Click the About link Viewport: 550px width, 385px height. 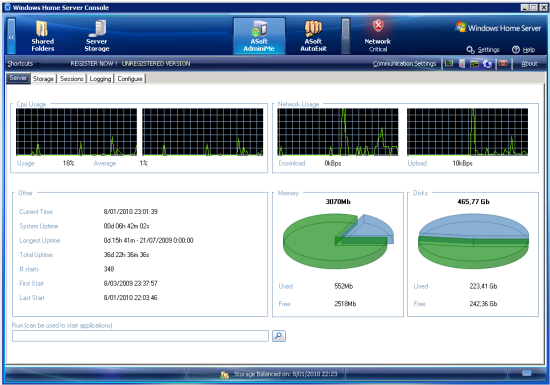529,63
